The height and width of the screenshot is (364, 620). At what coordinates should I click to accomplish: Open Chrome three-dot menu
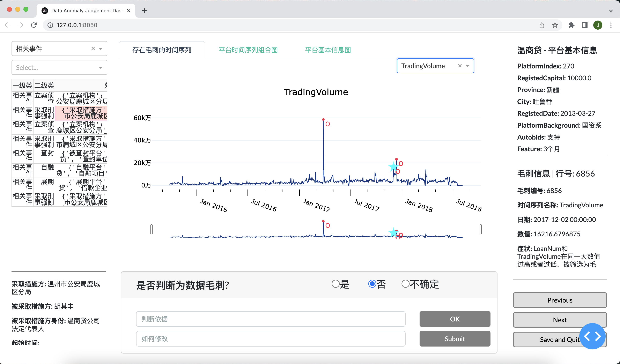click(611, 25)
